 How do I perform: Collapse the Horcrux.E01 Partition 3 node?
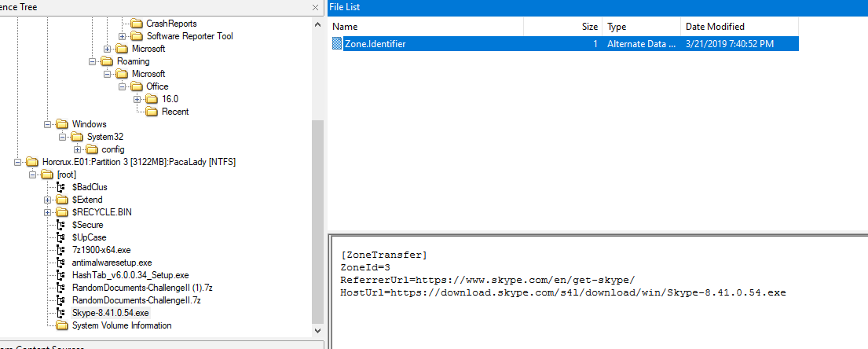click(18, 162)
